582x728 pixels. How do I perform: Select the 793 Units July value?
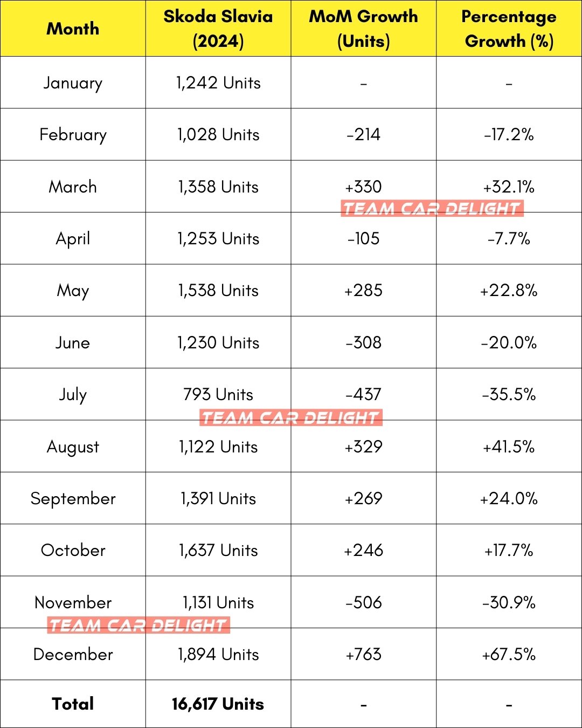tap(218, 395)
